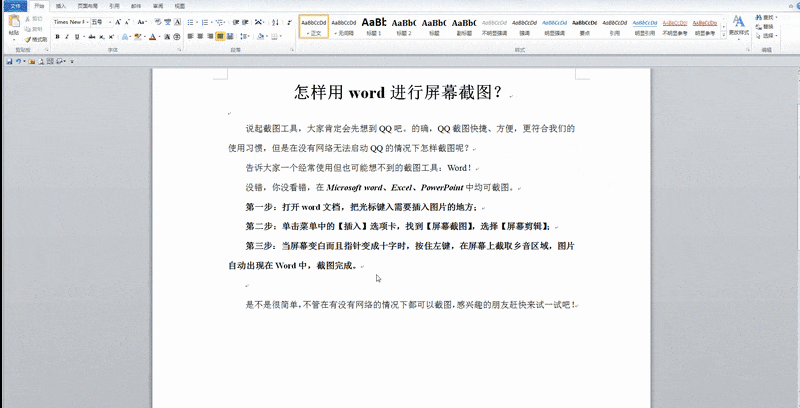Switch to the References ribbon tab
Screen dimensions: 800x408
[114, 6]
